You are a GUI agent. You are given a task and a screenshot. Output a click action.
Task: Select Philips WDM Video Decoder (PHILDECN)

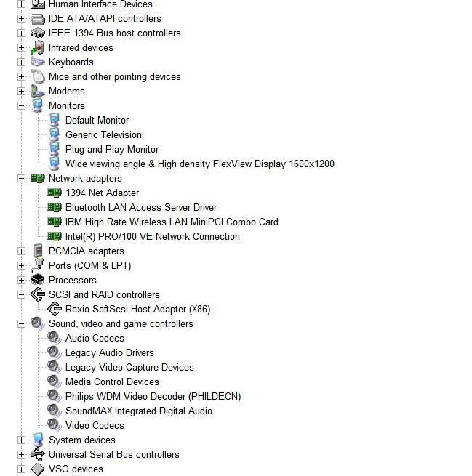point(153,396)
